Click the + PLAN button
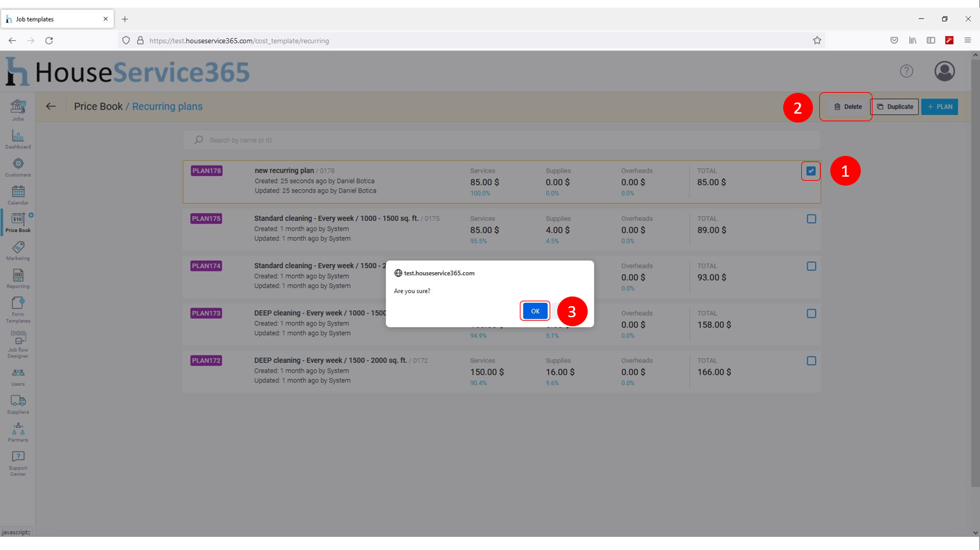The height and width of the screenshot is (550, 980). coord(940,107)
